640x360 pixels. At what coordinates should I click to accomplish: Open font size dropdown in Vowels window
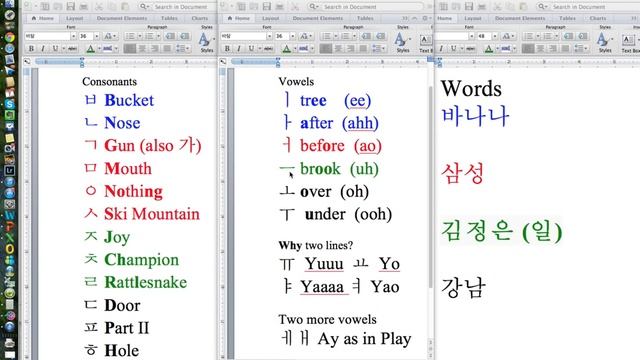[x=292, y=36]
